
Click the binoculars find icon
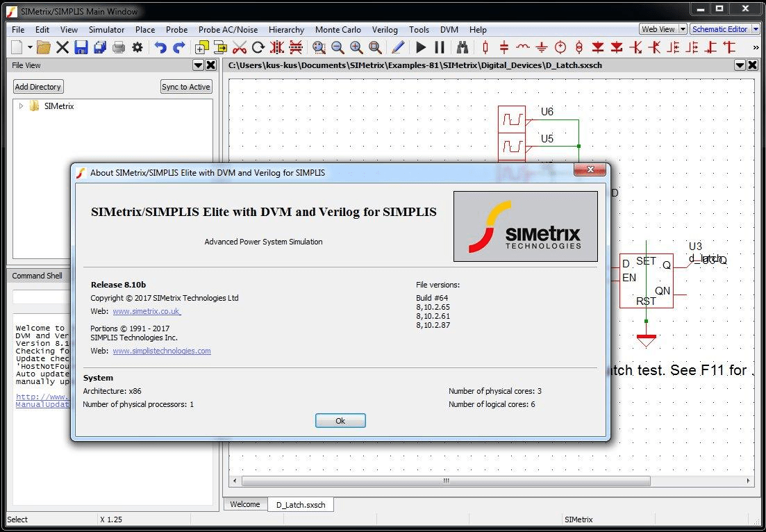463,47
